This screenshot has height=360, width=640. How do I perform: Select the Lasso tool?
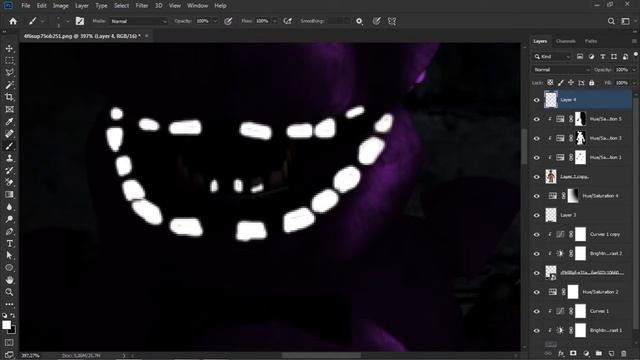pos(9,73)
